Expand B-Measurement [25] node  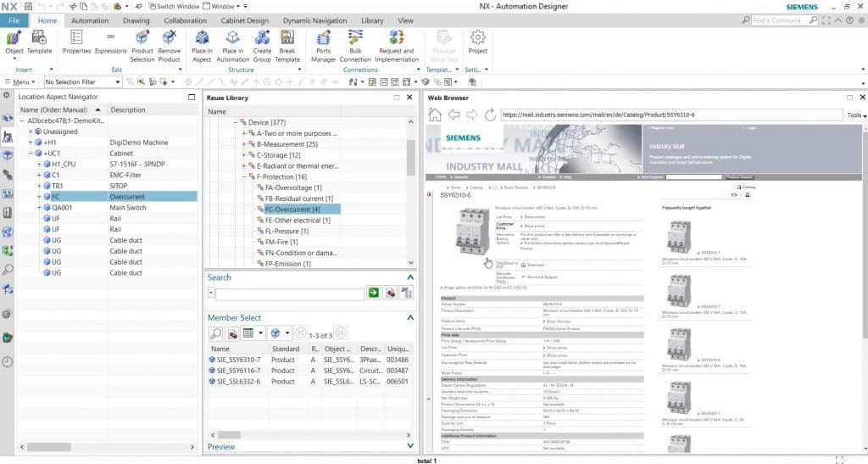244,144
